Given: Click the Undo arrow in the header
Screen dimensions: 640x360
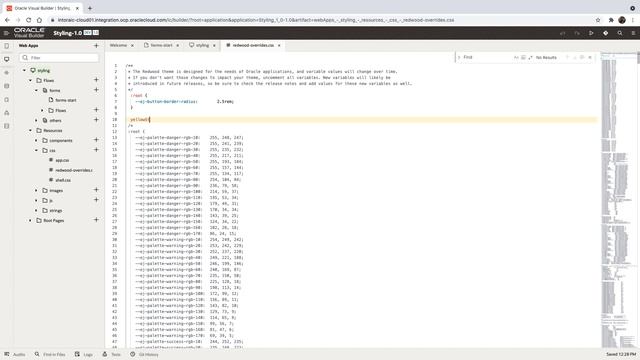Looking at the screenshot, I should (x=563, y=33).
